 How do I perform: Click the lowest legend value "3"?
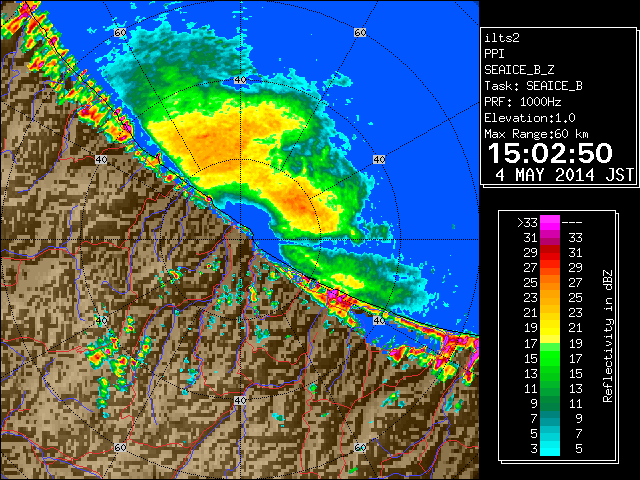[x=534, y=449]
